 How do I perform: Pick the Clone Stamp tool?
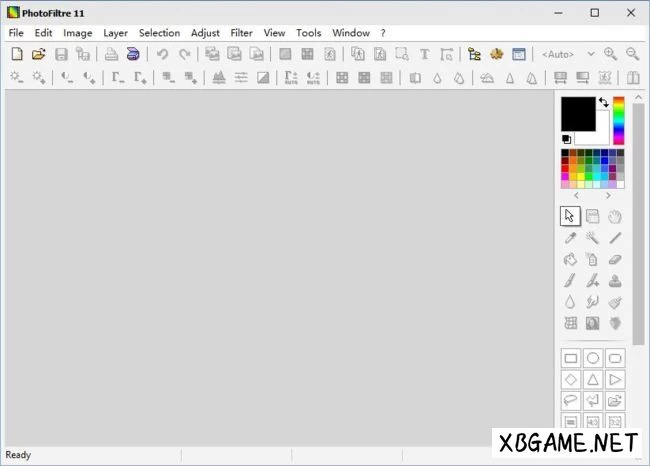[616, 281]
